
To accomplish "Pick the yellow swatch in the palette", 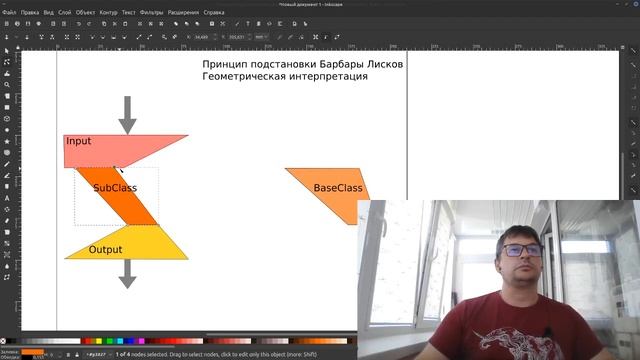I will [x=99, y=341].
